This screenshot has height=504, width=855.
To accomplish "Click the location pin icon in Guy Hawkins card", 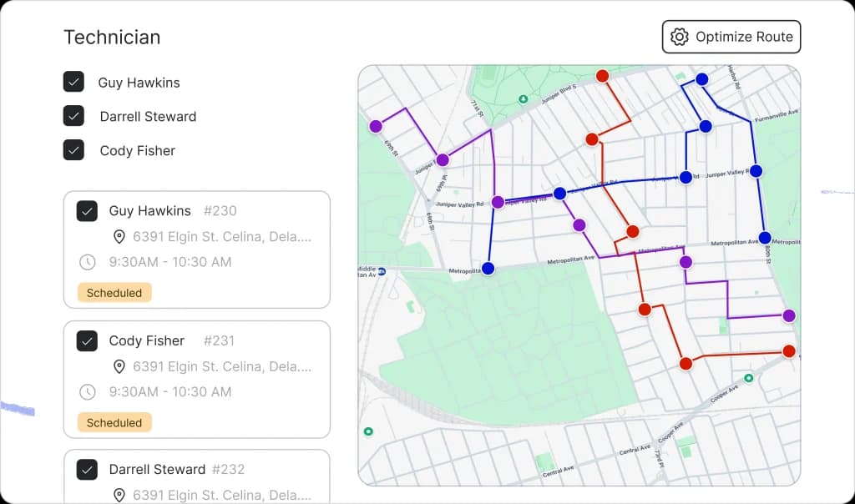I will pyautogui.click(x=119, y=237).
